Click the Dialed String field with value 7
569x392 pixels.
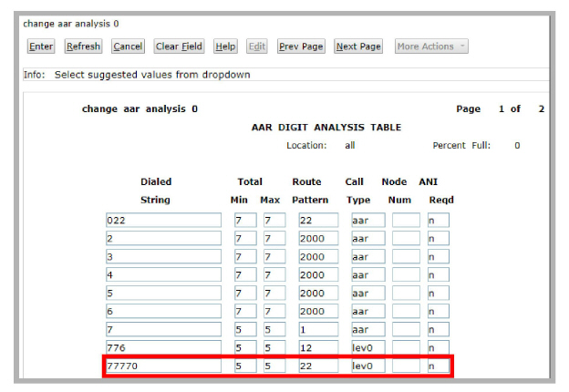(x=163, y=329)
